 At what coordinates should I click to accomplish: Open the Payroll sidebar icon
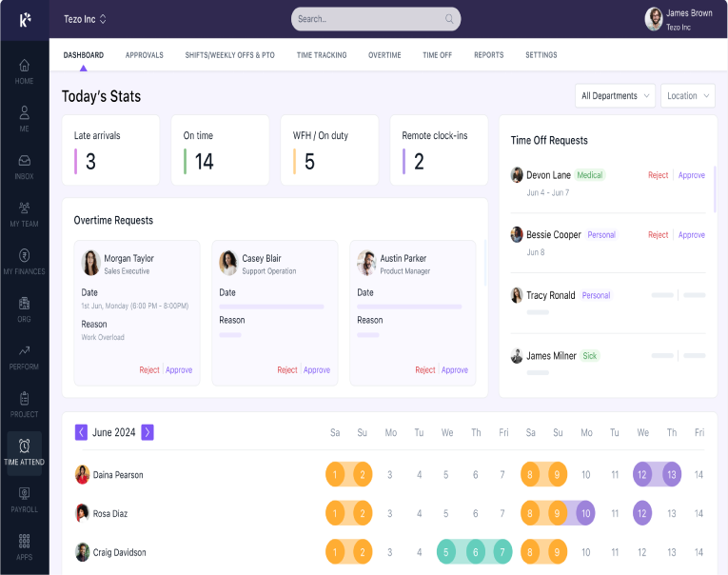click(x=24, y=499)
